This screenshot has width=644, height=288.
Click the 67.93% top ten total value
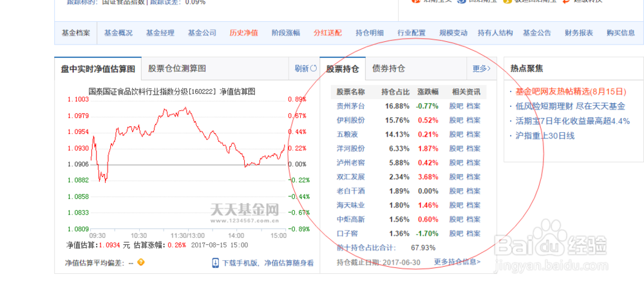[423, 248]
